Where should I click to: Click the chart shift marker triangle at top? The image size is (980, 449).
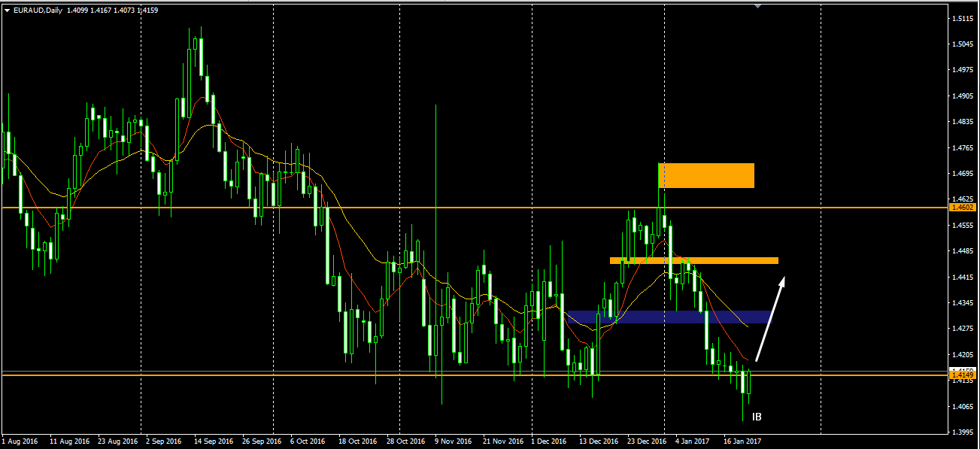759,5
